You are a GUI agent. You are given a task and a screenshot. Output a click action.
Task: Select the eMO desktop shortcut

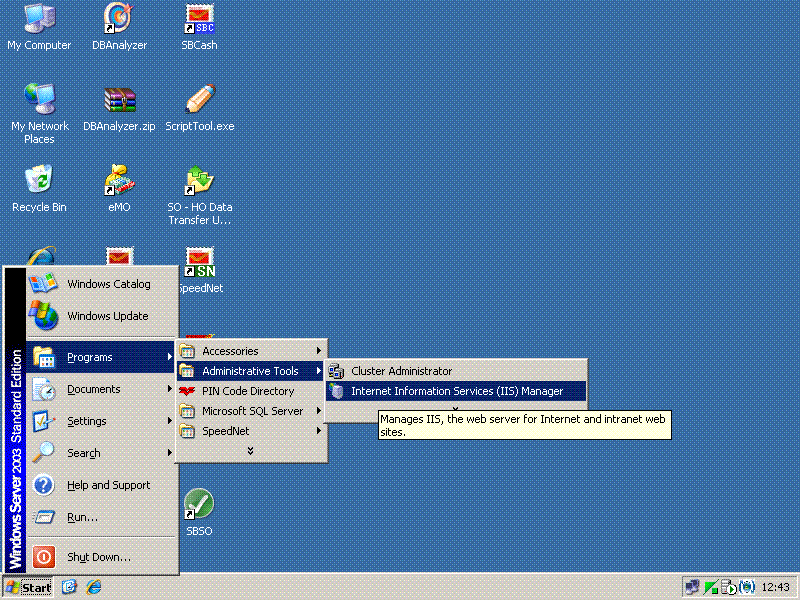(x=119, y=188)
